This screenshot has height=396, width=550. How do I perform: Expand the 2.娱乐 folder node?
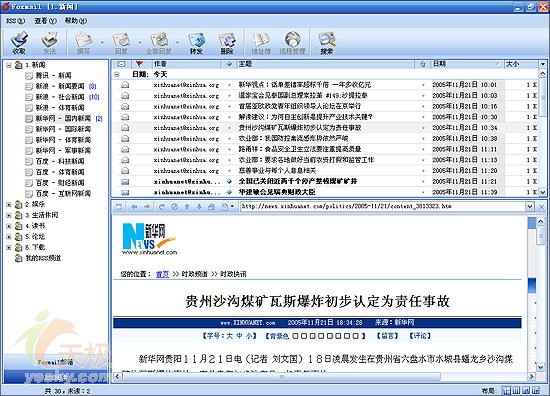pyautogui.click(x=9, y=204)
